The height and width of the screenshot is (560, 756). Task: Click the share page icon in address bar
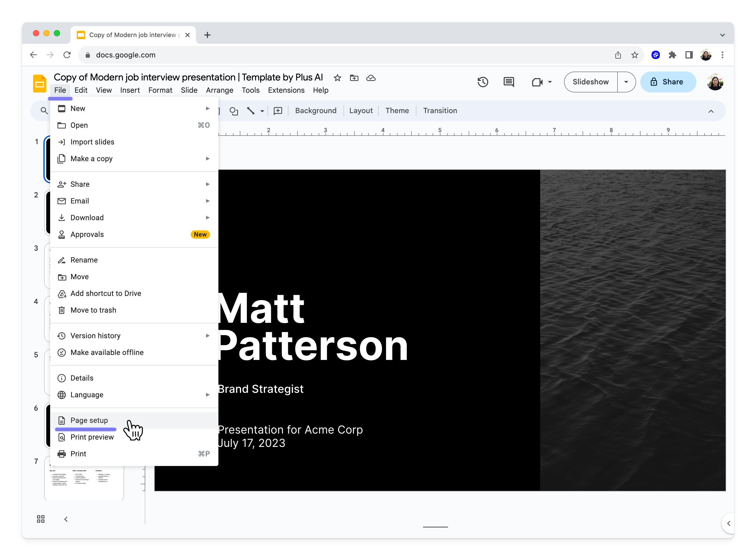(x=618, y=55)
